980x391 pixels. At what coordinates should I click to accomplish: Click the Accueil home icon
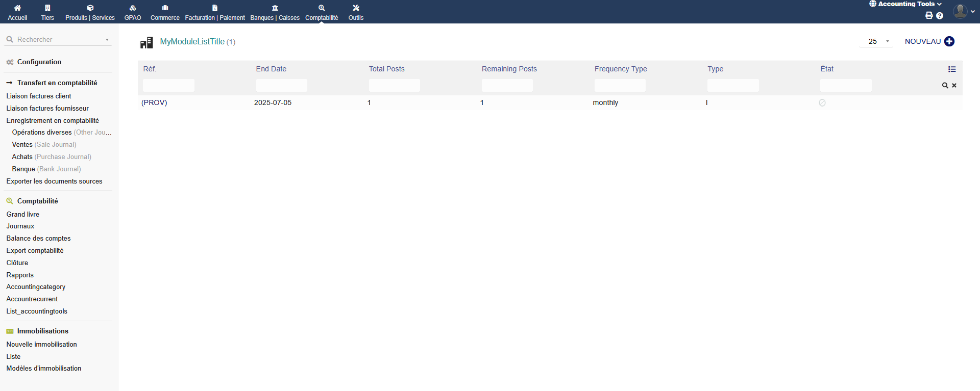click(17, 8)
